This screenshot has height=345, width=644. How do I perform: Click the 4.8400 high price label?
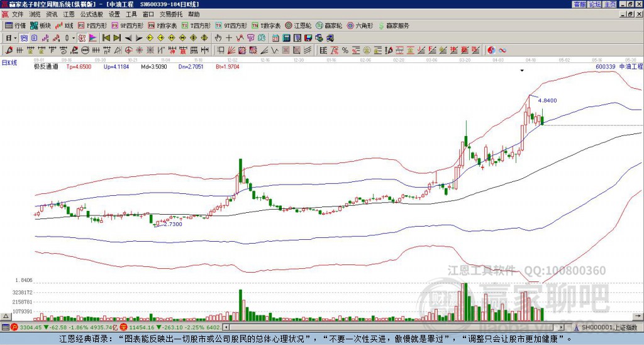(547, 100)
